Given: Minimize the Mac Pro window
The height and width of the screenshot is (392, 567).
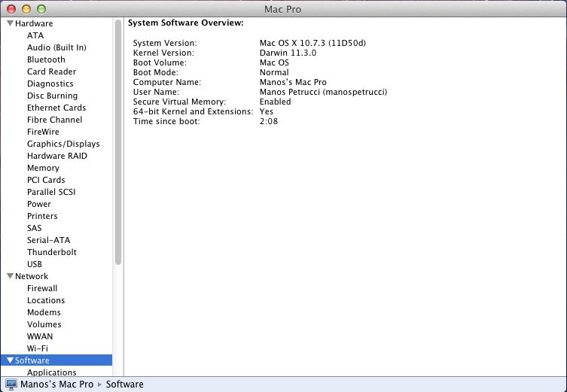Looking at the screenshot, I should 26,9.
